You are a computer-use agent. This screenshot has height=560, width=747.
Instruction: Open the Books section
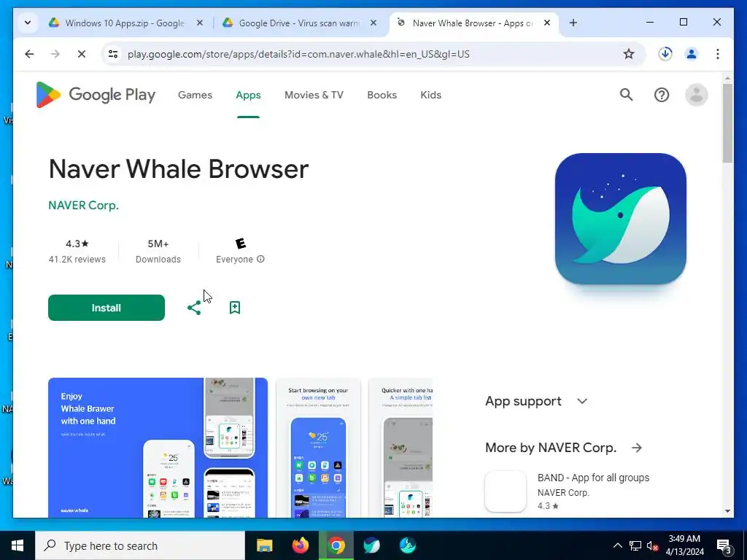coord(382,95)
